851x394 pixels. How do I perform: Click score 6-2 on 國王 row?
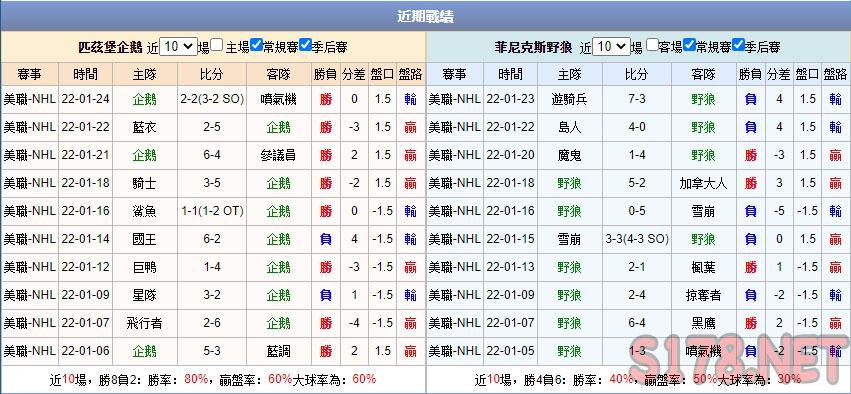pos(212,239)
